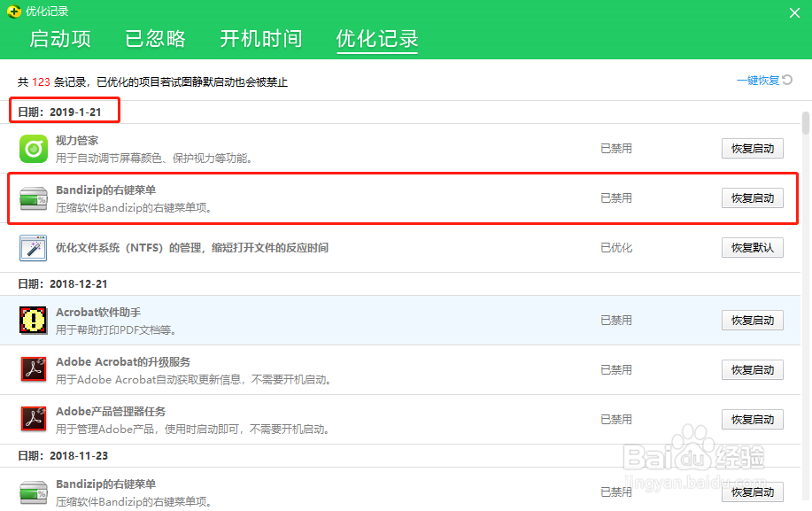The height and width of the screenshot is (511, 812).
Task: Click the 视力管家 green eye icon
Action: (33, 149)
